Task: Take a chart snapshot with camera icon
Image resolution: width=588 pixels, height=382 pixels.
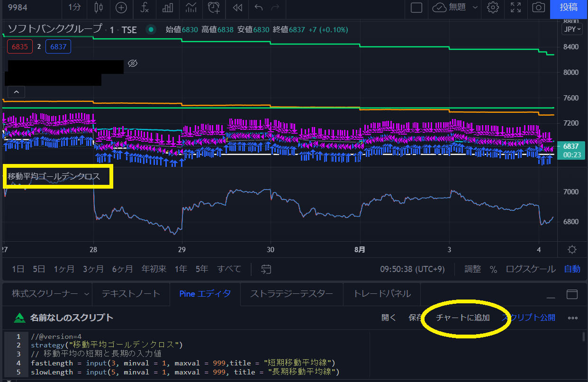Action: coord(538,8)
